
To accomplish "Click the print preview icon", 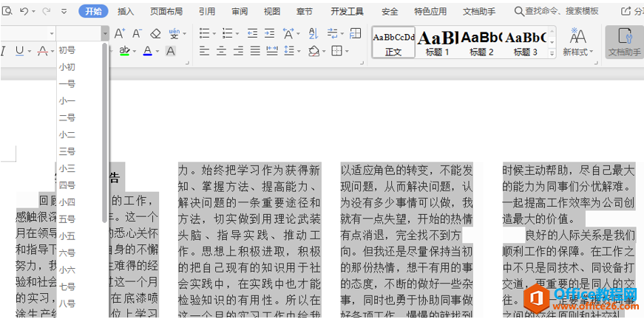I will tap(7, 12).
